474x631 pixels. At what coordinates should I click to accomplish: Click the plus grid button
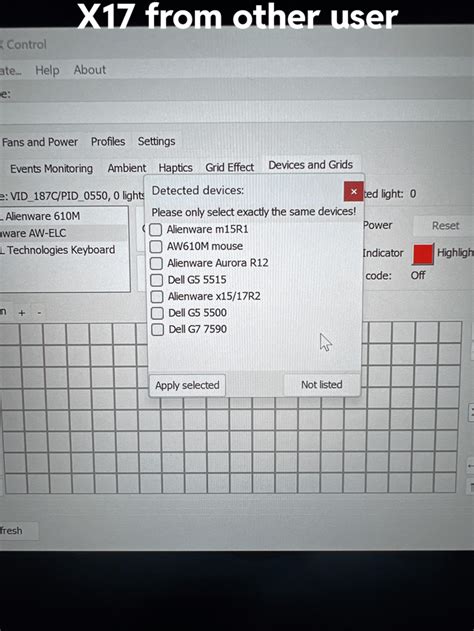(x=22, y=313)
